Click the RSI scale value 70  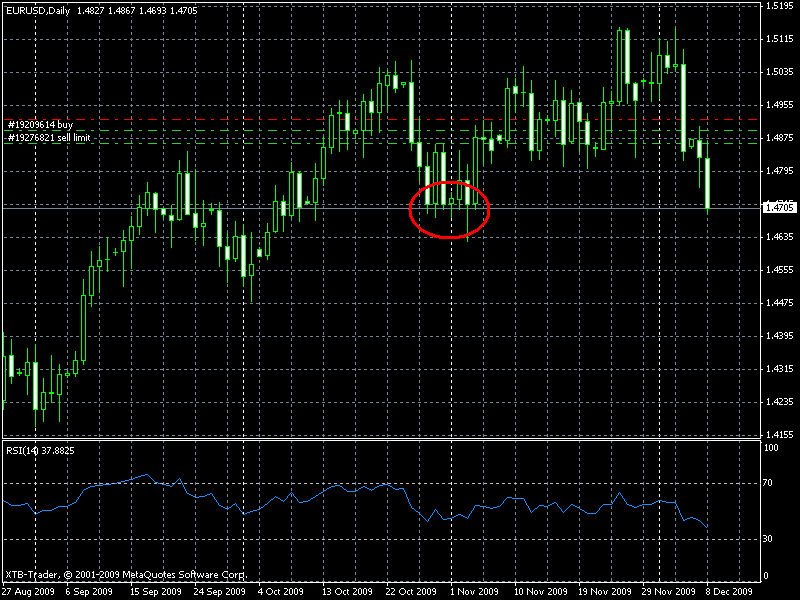click(768, 483)
